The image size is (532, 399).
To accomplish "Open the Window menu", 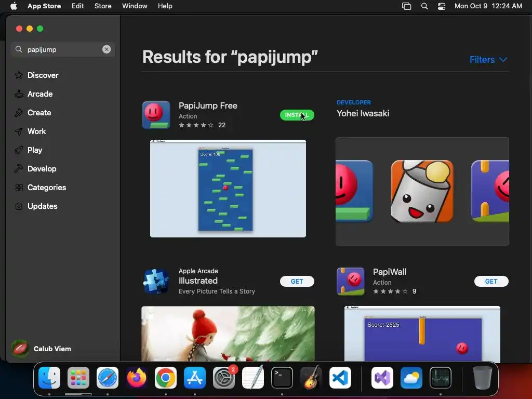I will [x=135, y=6].
